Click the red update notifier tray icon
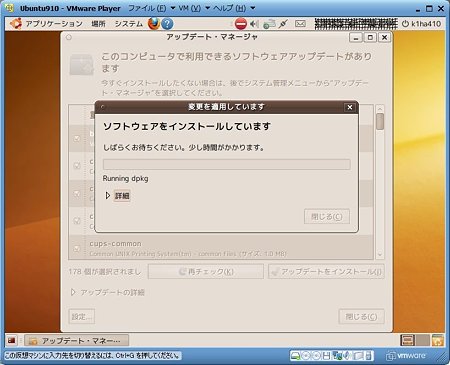The width and height of the screenshot is (450, 365). pyautogui.click(x=240, y=24)
